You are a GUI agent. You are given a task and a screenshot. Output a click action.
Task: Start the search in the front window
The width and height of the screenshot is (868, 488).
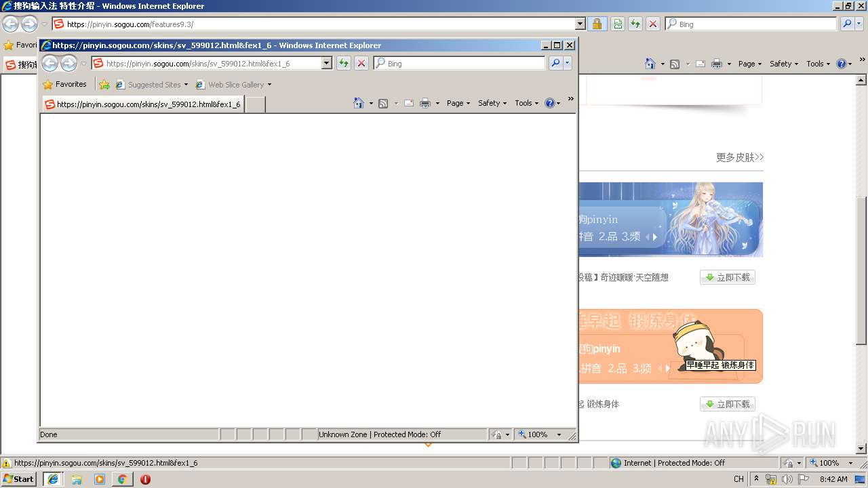(555, 63)
